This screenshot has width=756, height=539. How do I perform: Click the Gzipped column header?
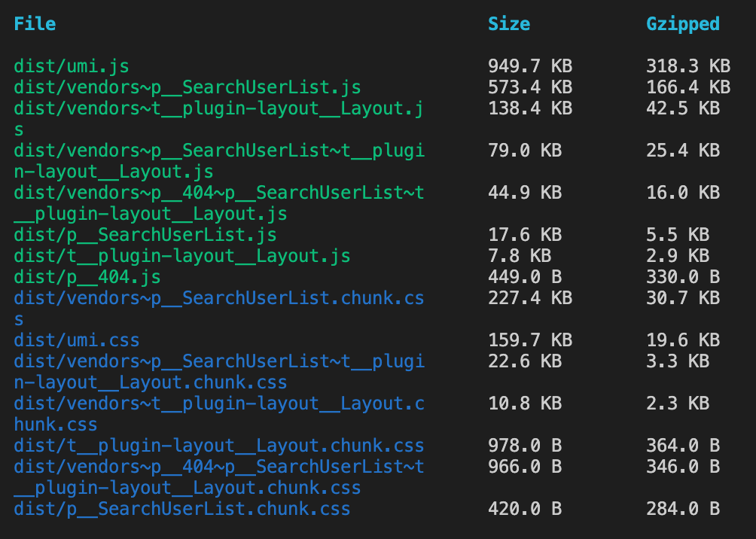tap(683, 23)
